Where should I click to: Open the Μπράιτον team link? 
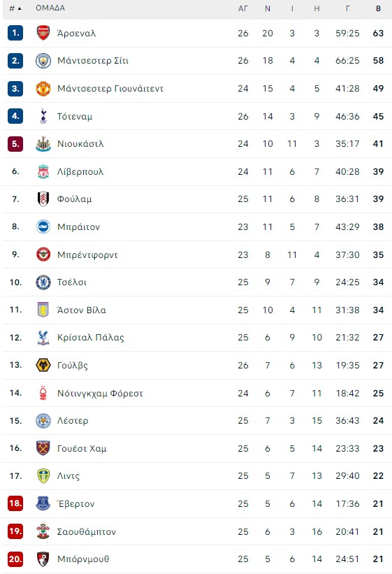point(79,227)
